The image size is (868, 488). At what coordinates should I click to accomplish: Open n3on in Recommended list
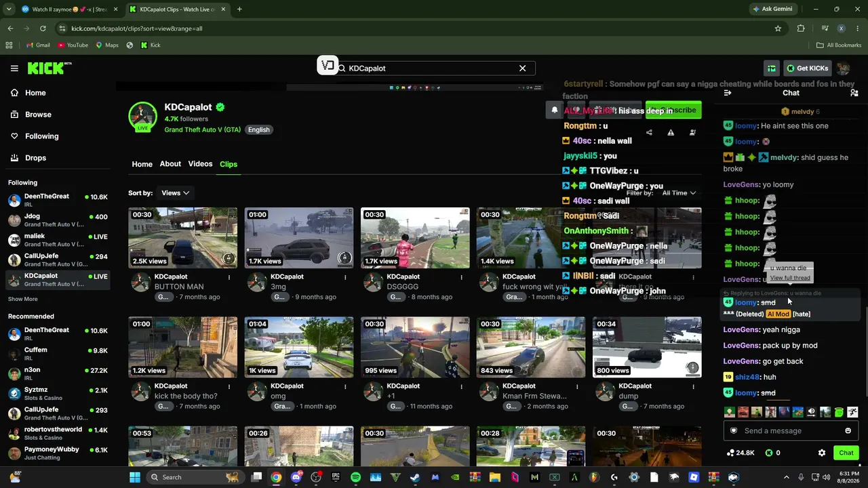point(58,373)
